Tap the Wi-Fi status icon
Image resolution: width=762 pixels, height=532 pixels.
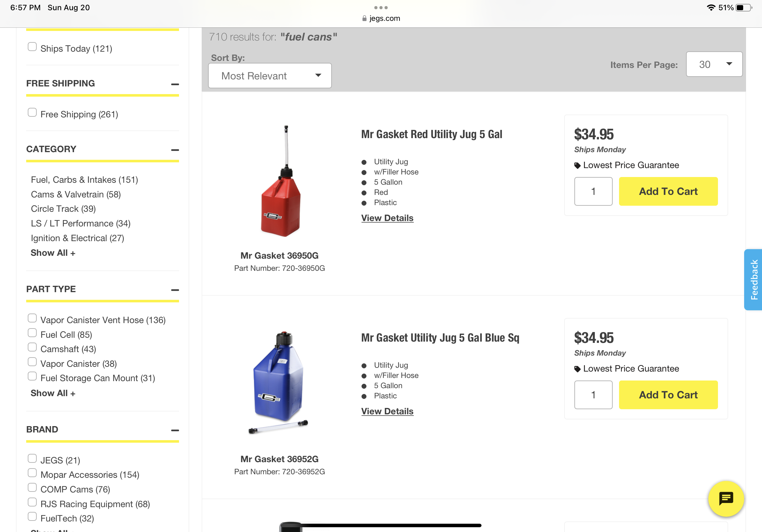coord(711,8)
